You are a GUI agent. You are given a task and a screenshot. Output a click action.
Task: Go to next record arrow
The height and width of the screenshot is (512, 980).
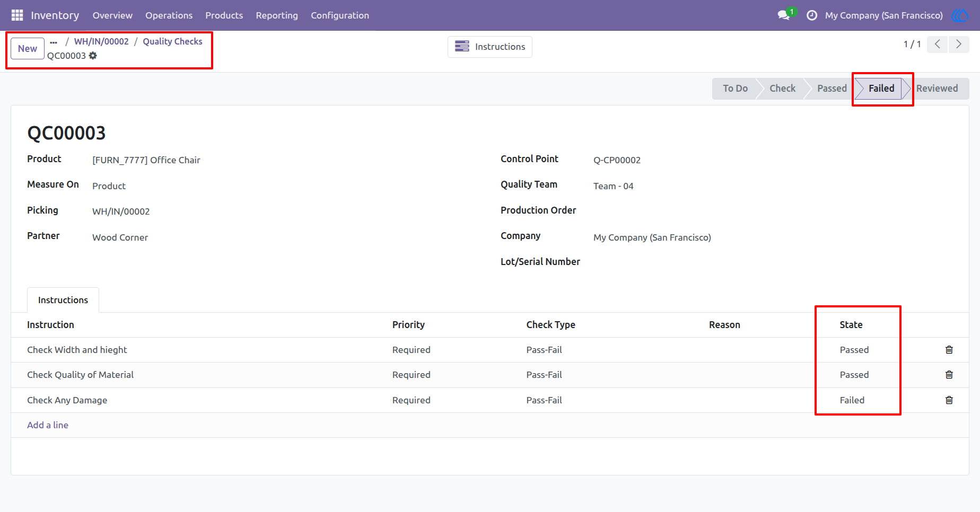pyautogui.click(x=959, y=44)
